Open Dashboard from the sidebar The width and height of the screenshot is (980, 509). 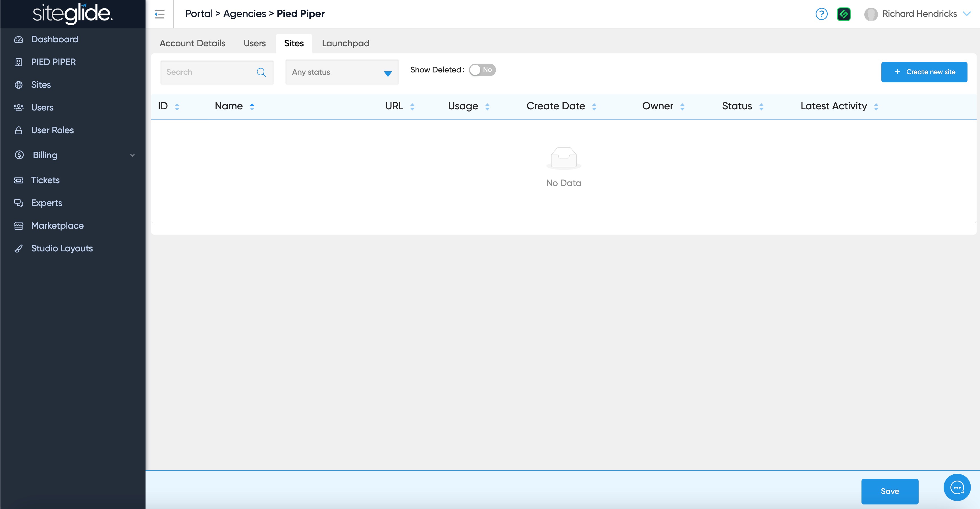54,39
